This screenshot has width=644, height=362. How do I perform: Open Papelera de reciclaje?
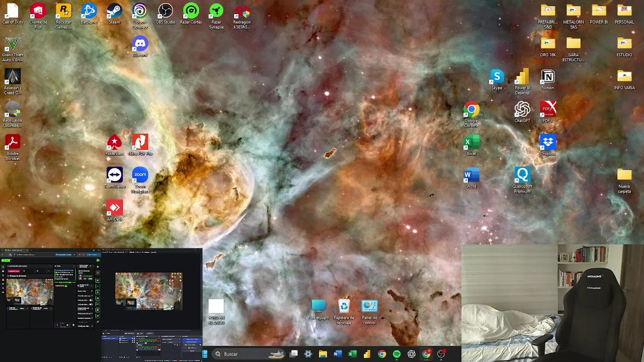tap(344, 312)
